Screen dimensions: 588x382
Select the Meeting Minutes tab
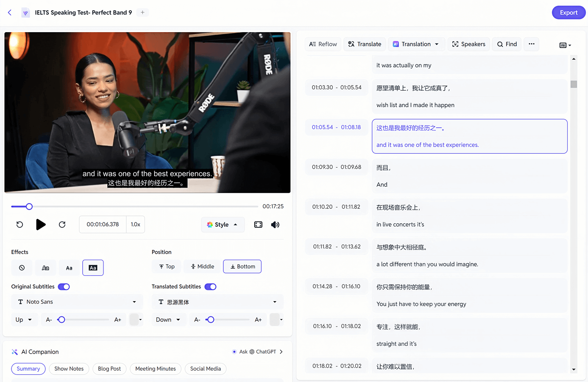point(156,369)
